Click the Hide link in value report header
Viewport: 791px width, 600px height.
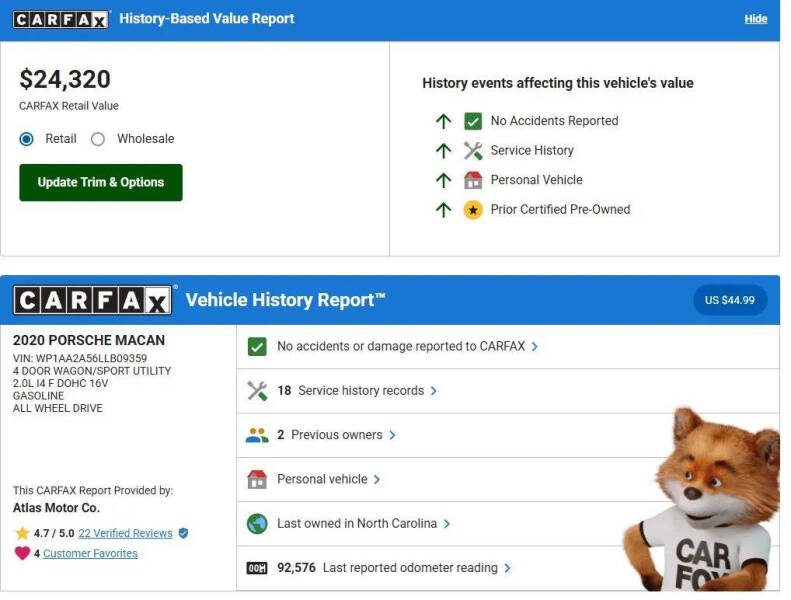(756, 19)
